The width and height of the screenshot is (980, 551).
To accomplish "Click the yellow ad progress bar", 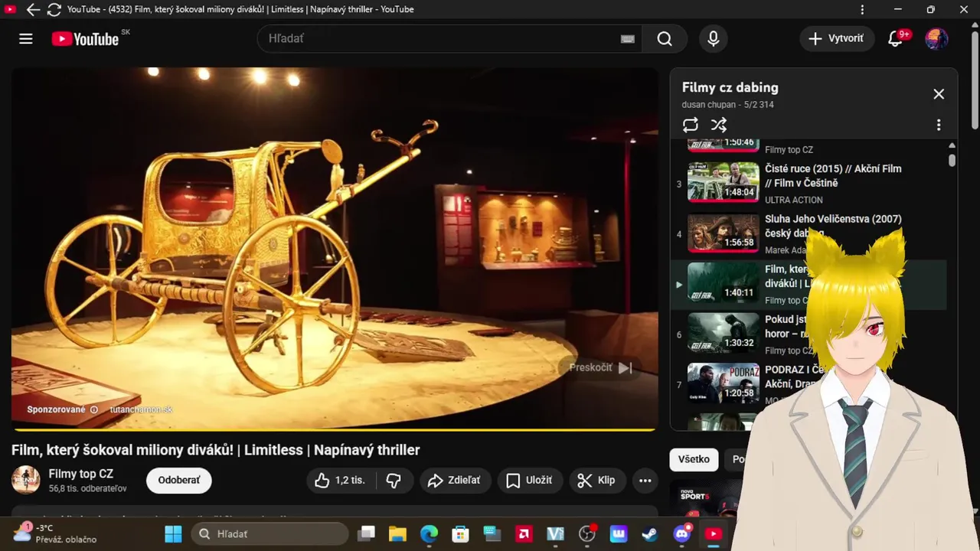I will pyautogui.click(x=335, y=429).
